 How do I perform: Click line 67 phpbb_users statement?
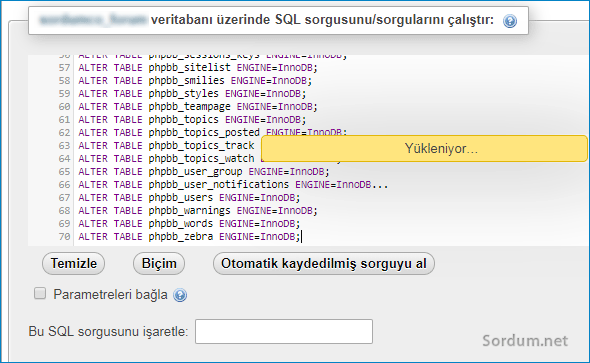click(x=189, y=197)
